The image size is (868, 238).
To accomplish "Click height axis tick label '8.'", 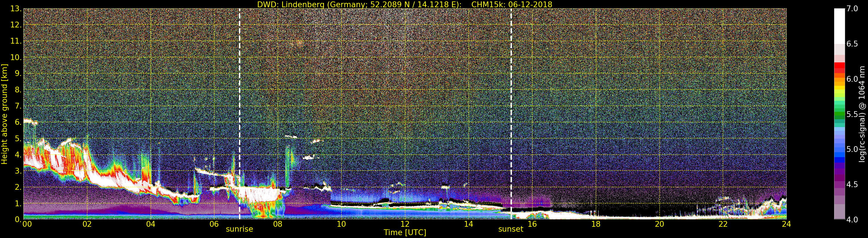I will click(x=18, y=90).
